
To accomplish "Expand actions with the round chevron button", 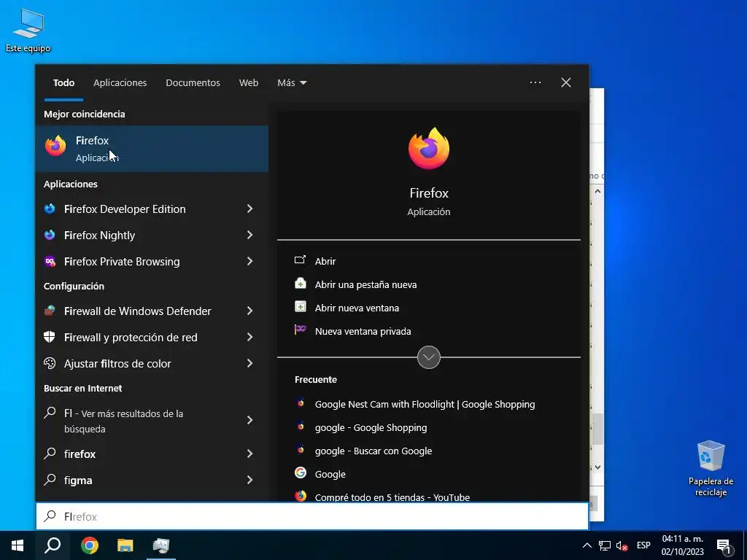I will (429, 357).
